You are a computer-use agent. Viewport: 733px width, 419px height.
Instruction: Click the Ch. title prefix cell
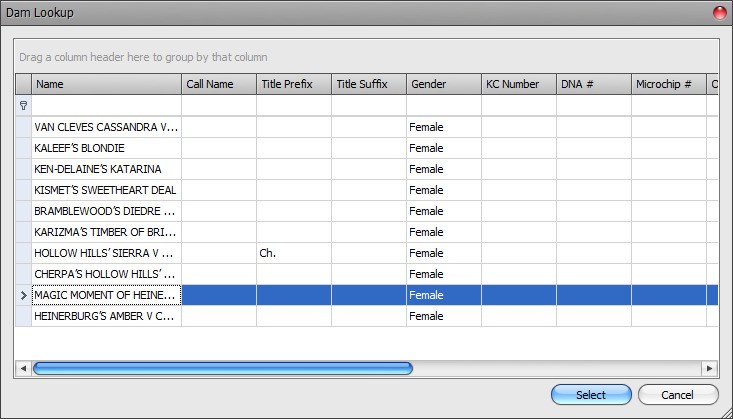tap(294, 253)
